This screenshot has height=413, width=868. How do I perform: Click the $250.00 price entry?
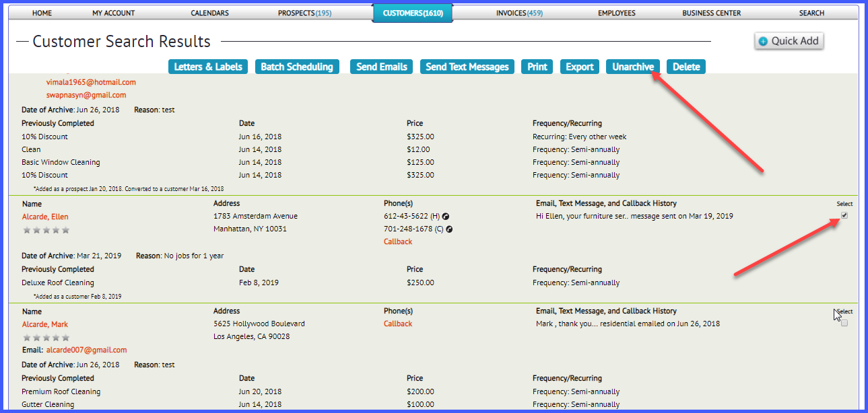coord(420,283)
